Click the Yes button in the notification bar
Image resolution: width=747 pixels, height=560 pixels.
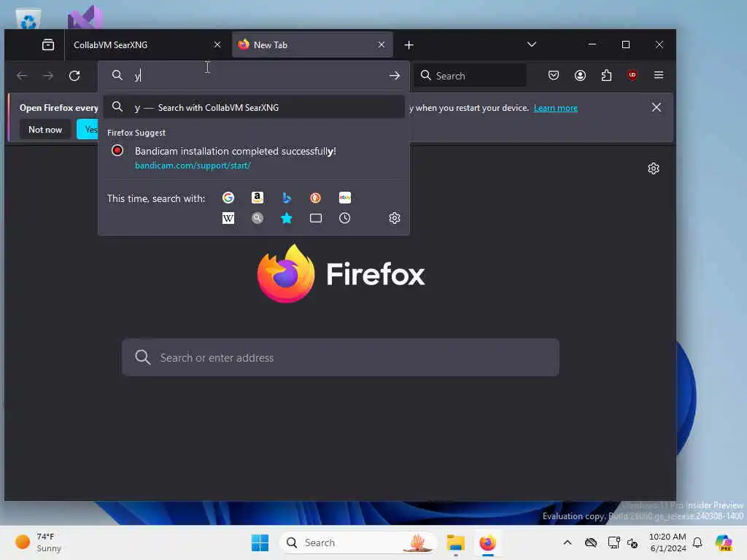pos(88,130)
